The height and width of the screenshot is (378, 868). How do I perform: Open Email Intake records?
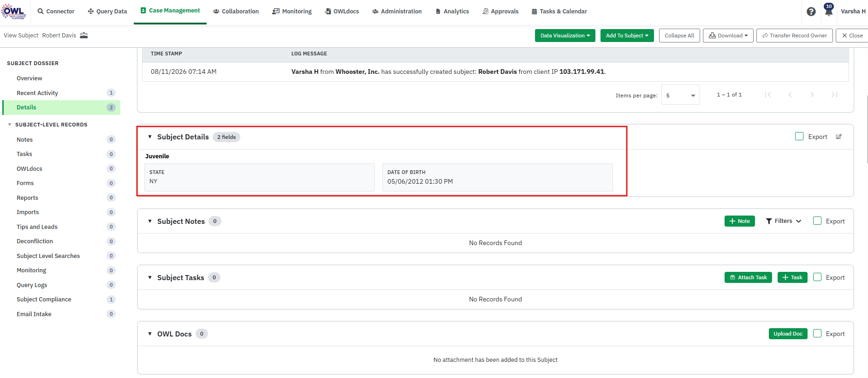(x=61, y=314)
